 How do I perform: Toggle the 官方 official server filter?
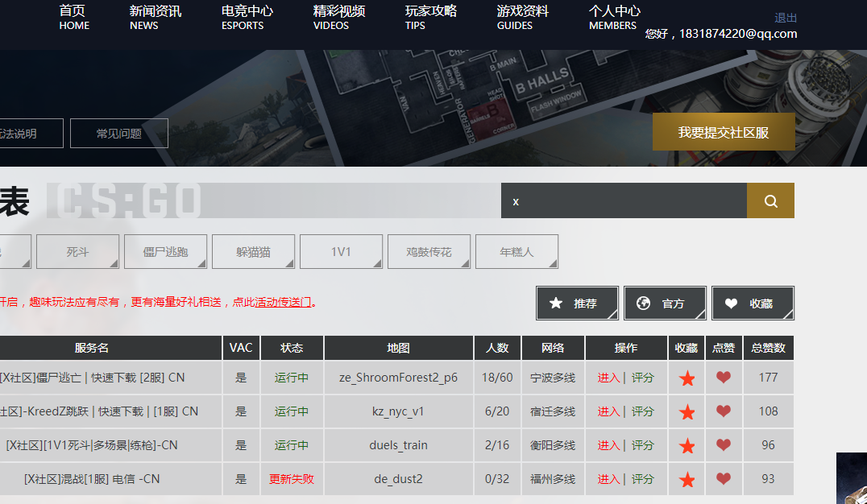tap(665, 303)
